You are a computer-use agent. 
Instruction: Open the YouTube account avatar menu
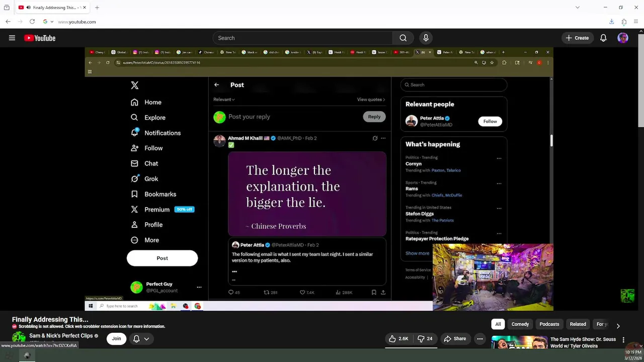click(623, 38)
